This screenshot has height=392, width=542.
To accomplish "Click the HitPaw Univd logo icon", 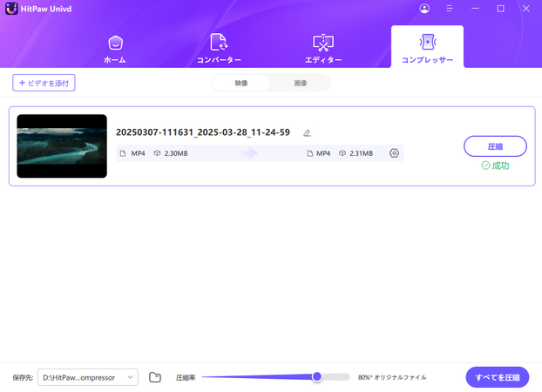I will [11, 9].
